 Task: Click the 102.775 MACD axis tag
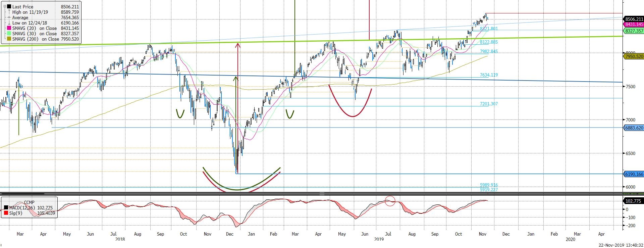coord(633,201)
